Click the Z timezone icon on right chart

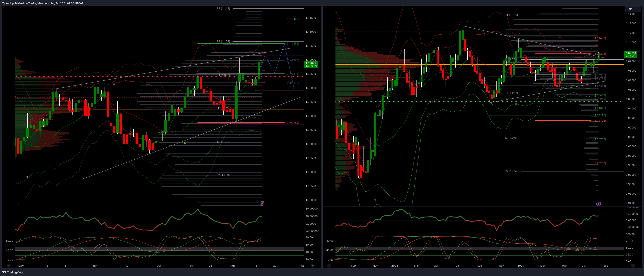329,266
